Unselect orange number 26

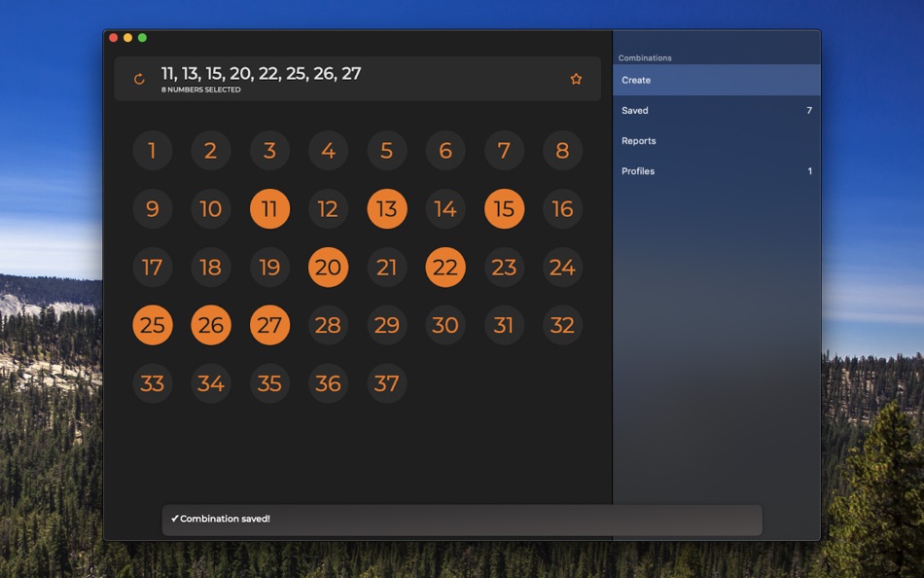pyautogui.click(x=211, y=325)
